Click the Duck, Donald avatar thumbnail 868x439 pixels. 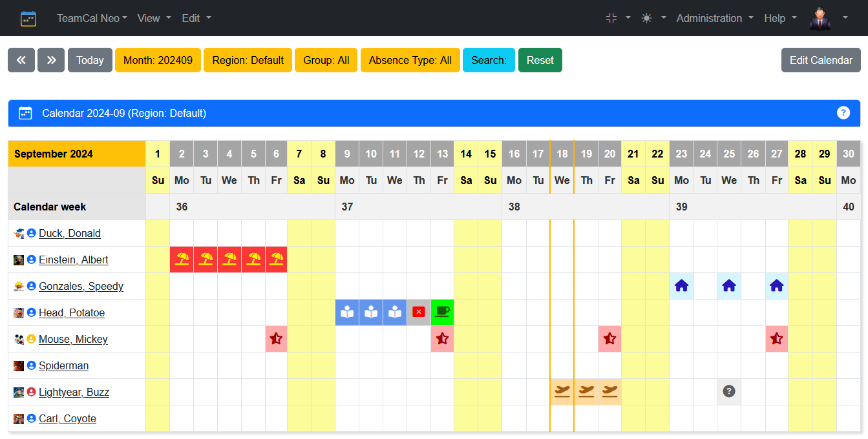point(19,234)
